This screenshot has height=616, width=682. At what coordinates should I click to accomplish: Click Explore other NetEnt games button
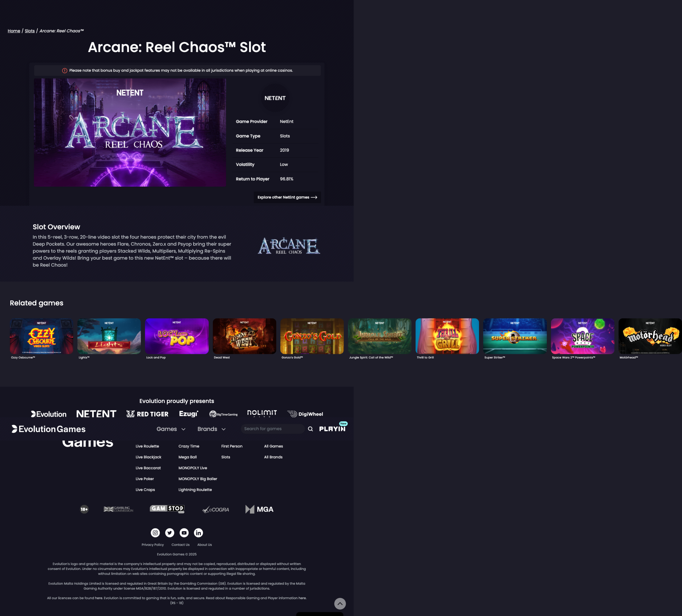point(287,197)
